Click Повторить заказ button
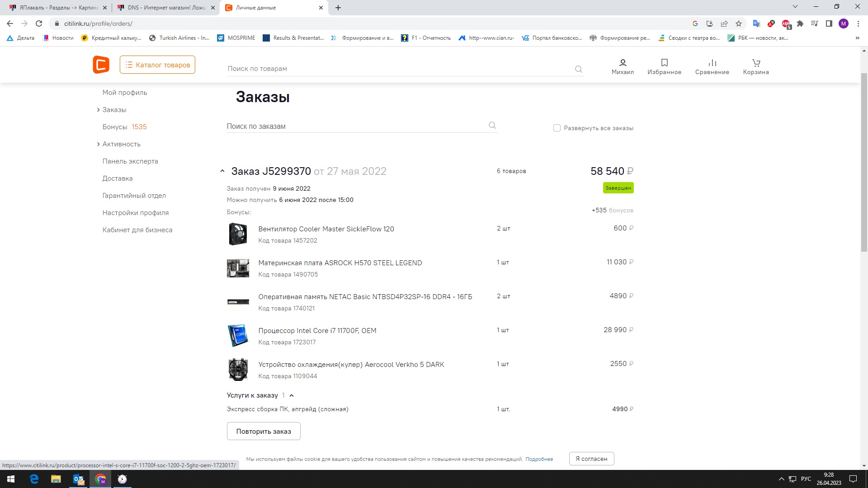The width and height of the screenshot is (868, 488). (264, 431)
